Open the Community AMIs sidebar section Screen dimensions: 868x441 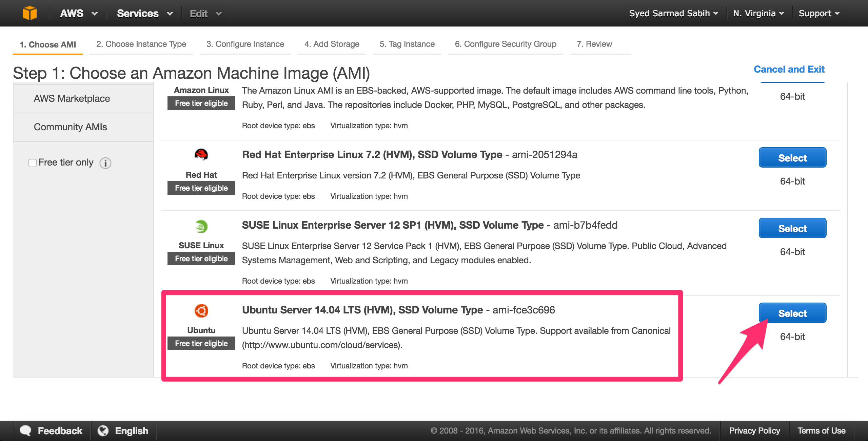coord(83,127)
